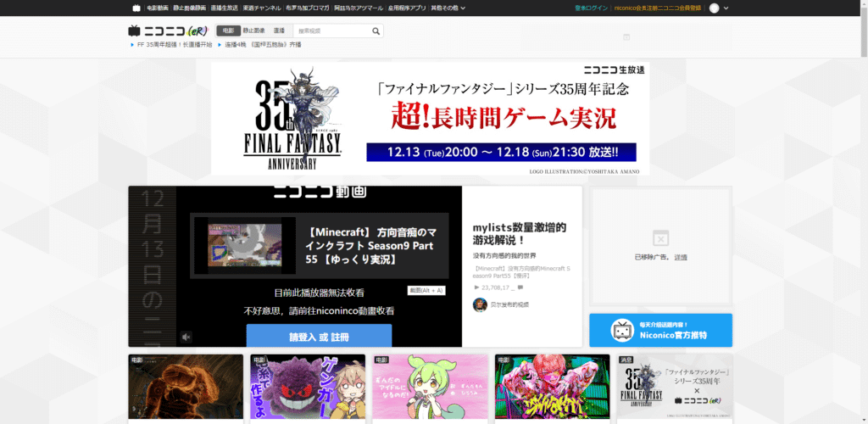Focus the 搜索视频 search field
Screen dimensions: 868x424
[x=331, y=31]
